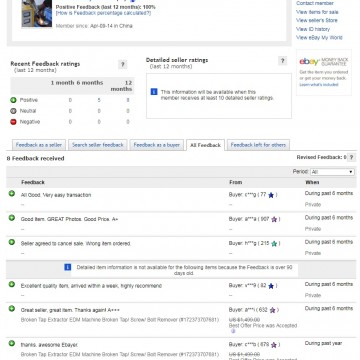Switch to the Feedback as a buyer tab

tap(156, 145)
